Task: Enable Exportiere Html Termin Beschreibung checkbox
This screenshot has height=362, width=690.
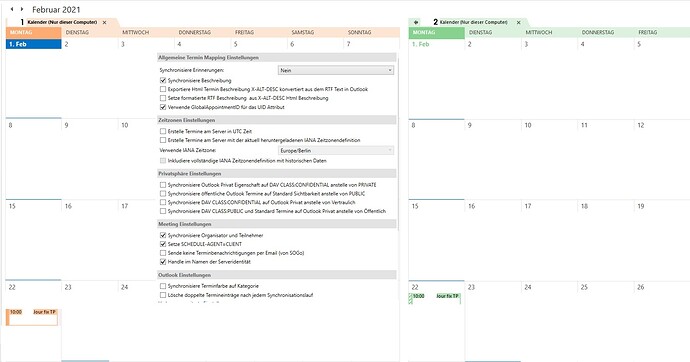Action: tap(163, 89)
